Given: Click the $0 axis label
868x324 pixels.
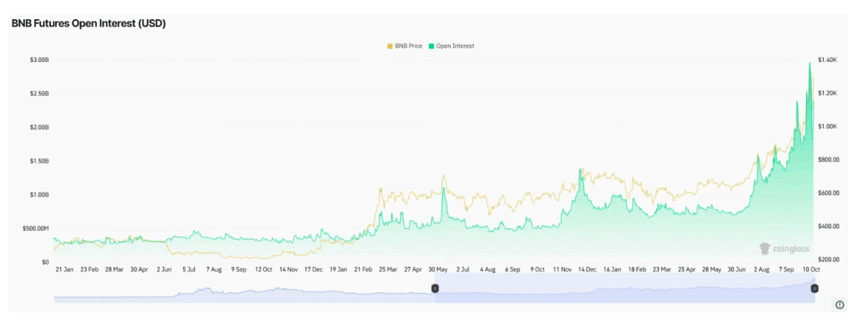Looking at the screenshot, I should pos(45,262).
